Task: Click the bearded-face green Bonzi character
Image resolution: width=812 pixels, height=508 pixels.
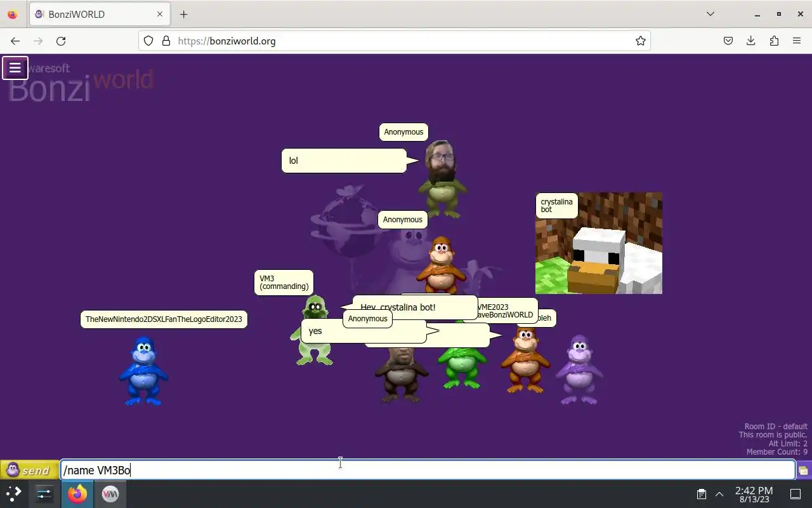Action: [x=442, y=179]
